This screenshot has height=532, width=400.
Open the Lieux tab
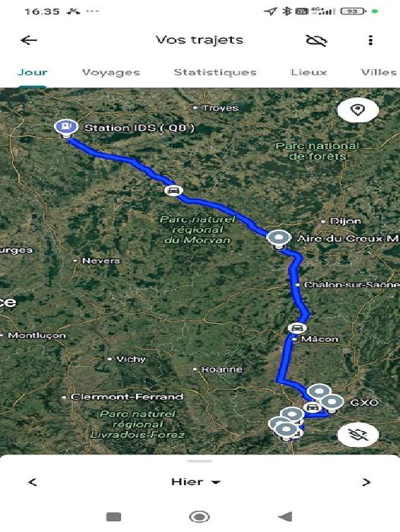point(309,72)
